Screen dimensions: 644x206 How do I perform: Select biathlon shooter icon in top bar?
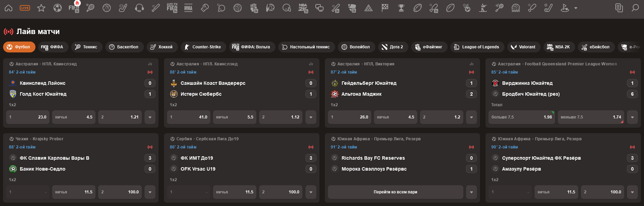pos(483,8)
